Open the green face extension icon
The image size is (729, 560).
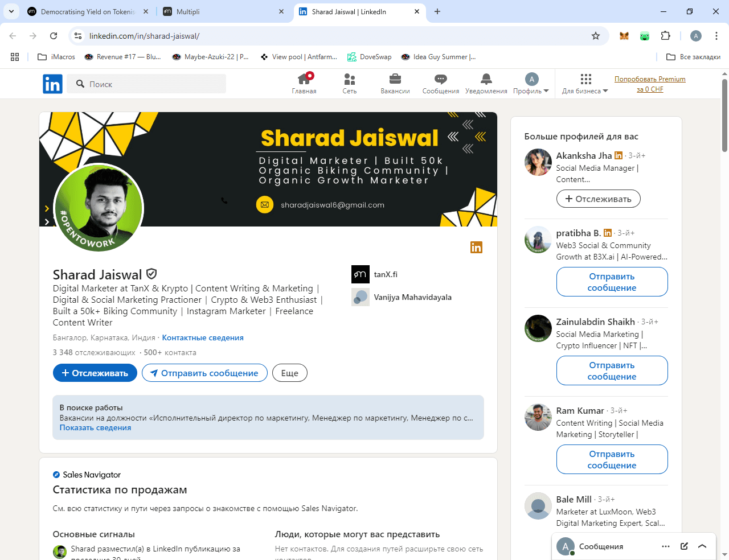tap(645, 36)
